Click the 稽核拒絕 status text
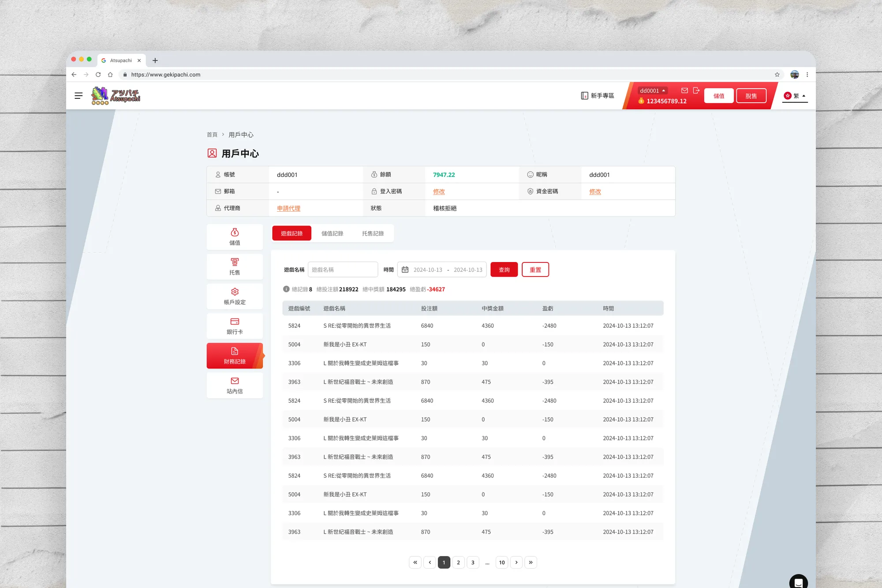882x588 pixels. click(x=445, y=208)
